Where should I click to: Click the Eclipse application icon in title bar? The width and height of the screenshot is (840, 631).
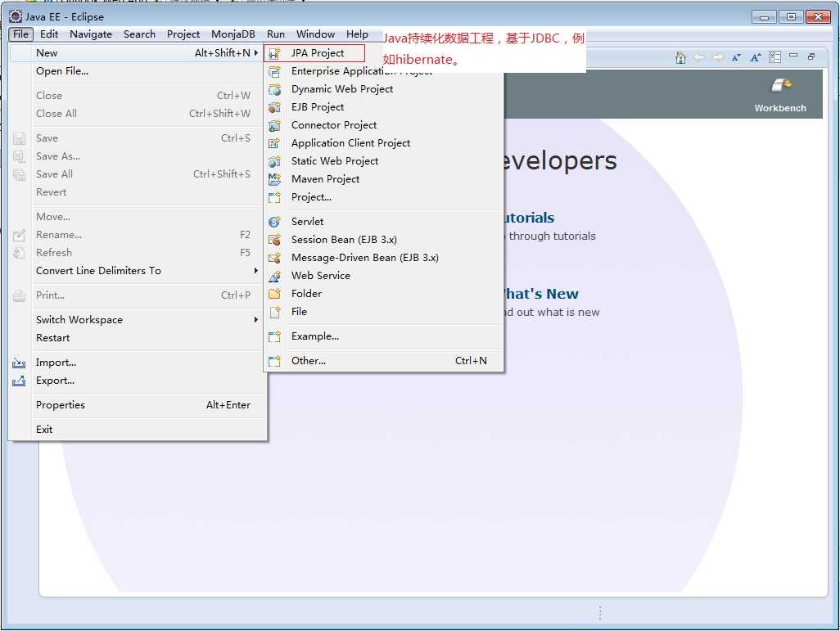click(x=16, y=16)
